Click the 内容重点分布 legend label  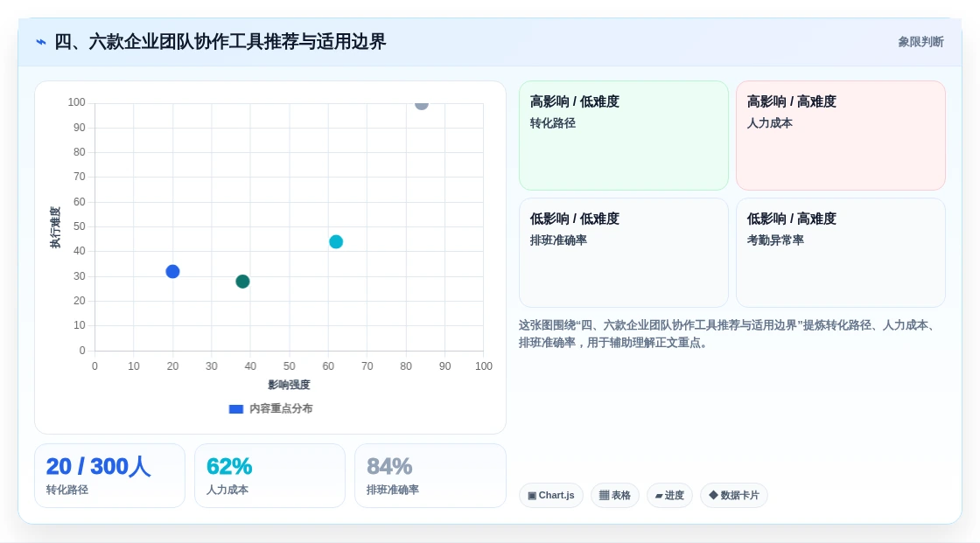281,408
